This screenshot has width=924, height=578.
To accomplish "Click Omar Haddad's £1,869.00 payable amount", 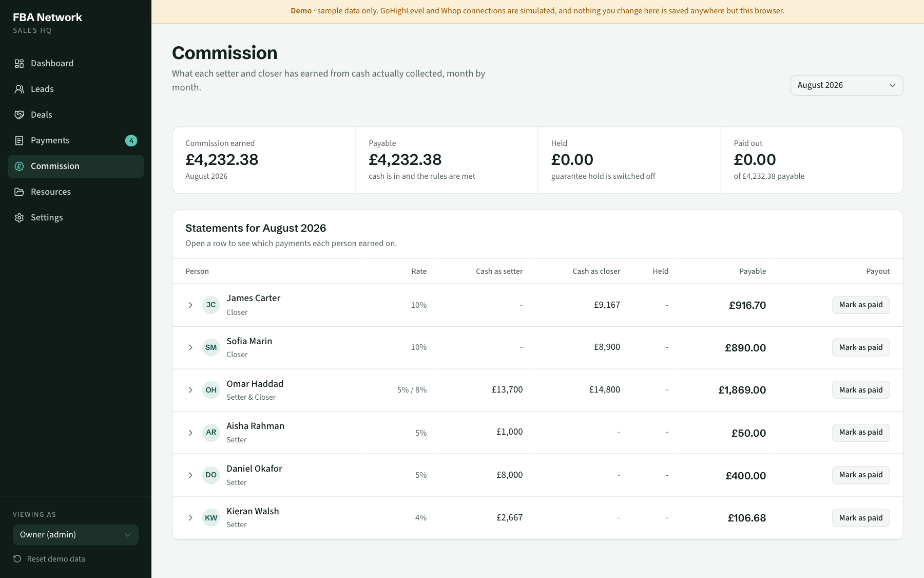I will coord(742,390).
